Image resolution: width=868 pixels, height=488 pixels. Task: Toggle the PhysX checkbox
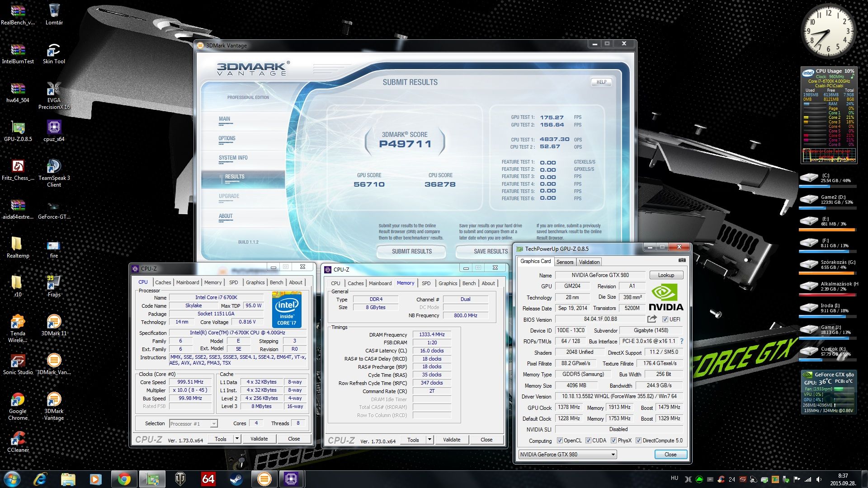[613, 441]
